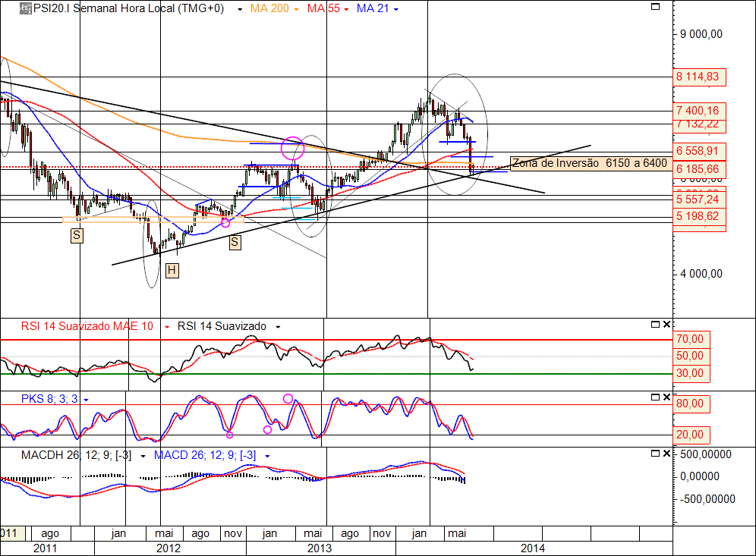The image size is (756, 556).
Task: Click the RSI 30,00 level tag
Action: point(691,373)
